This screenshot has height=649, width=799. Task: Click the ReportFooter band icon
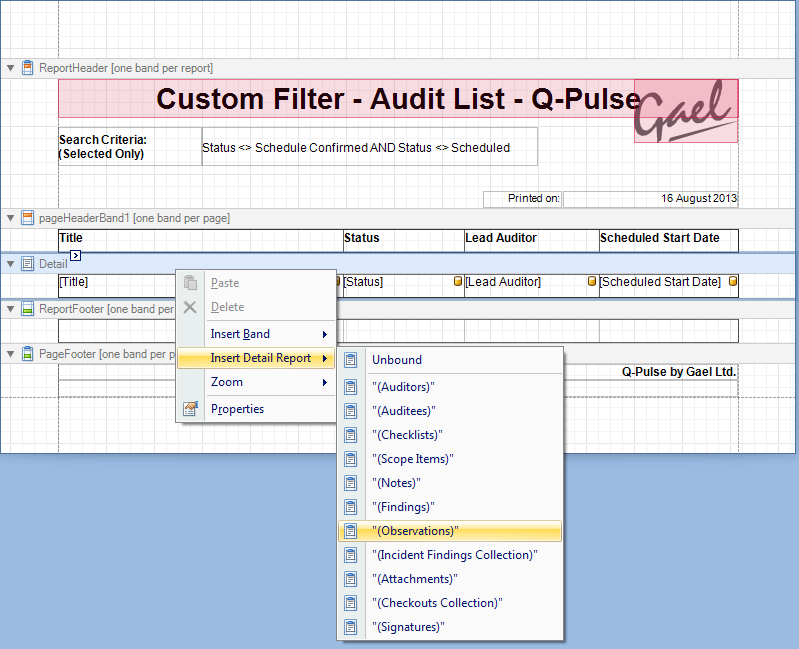(x=28, y=309)
